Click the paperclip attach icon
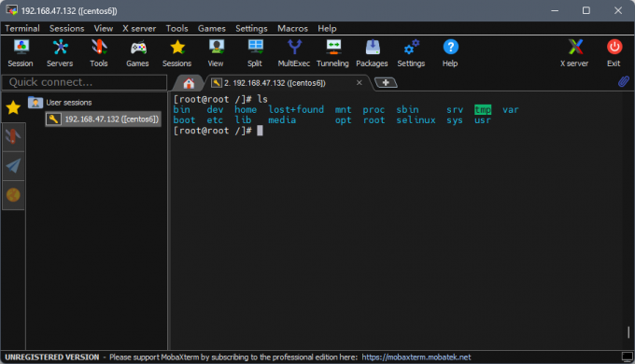Viewport: 635px width, 364px height. tap(624, 81)
